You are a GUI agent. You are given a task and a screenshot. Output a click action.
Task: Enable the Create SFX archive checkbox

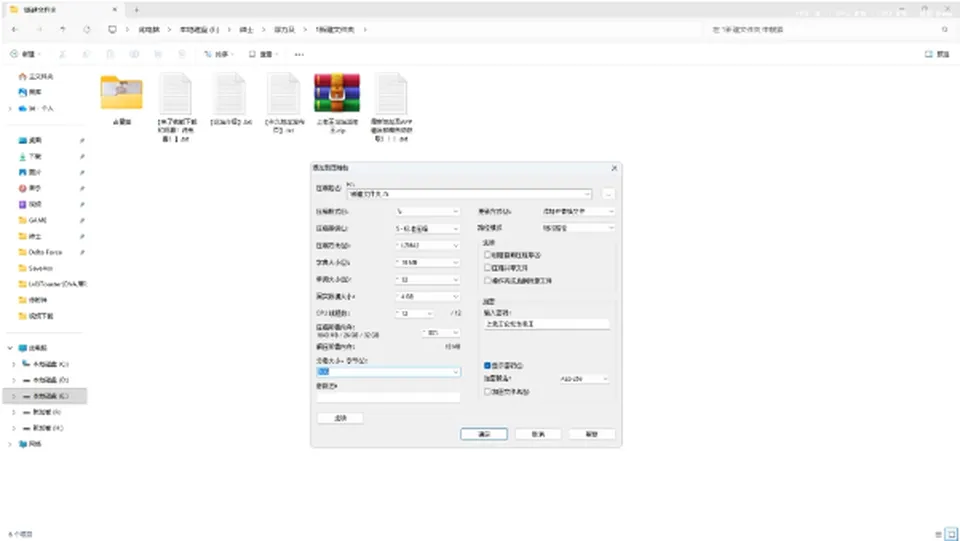[x=488, y=255]
